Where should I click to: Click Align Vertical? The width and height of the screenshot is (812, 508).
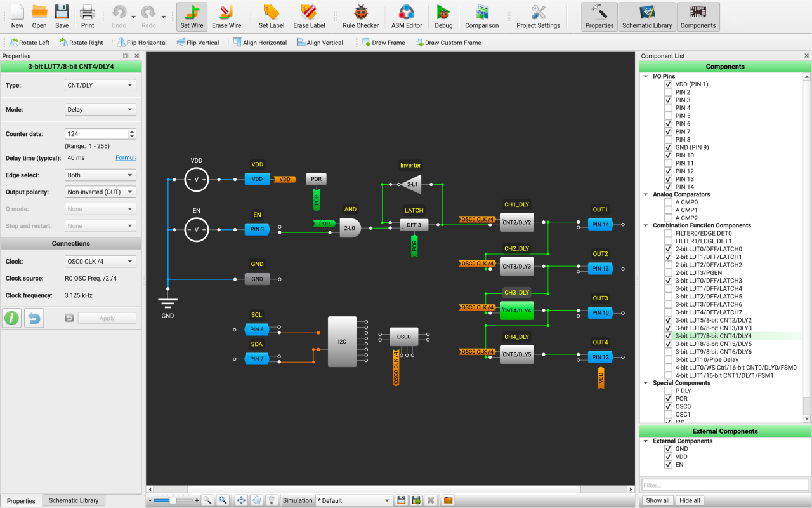pyautogui.click(x=320, y=43)
